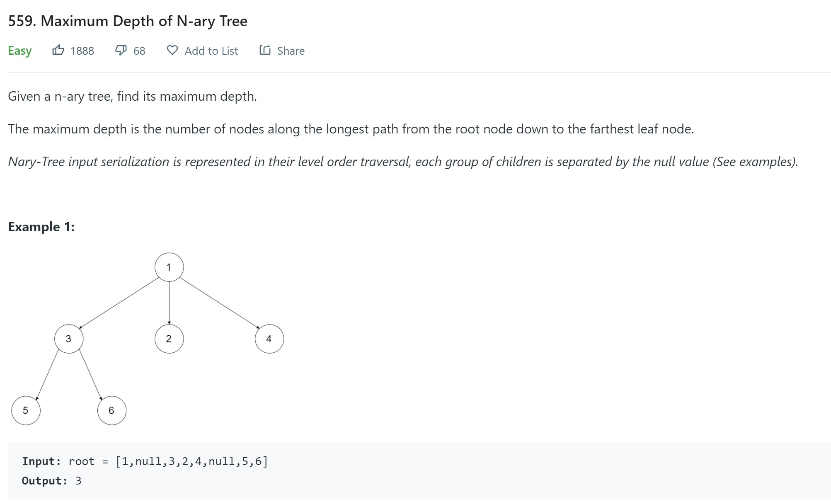Click the 1888 likes count
This screenshot has height=504, width=831.
click(x=82, y=51)
